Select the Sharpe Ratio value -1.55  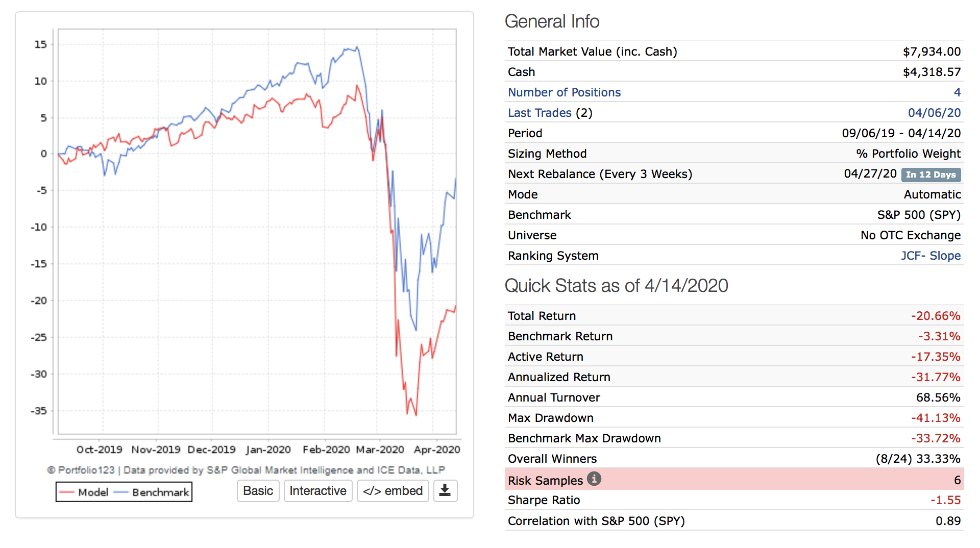click(945, 500)
